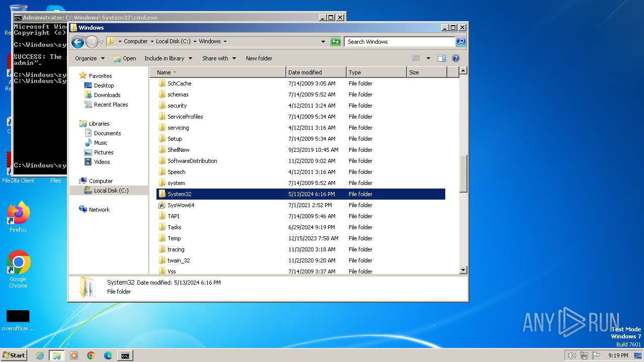
Task: Open the Share with dropdown
Action: tap(219, 58)
